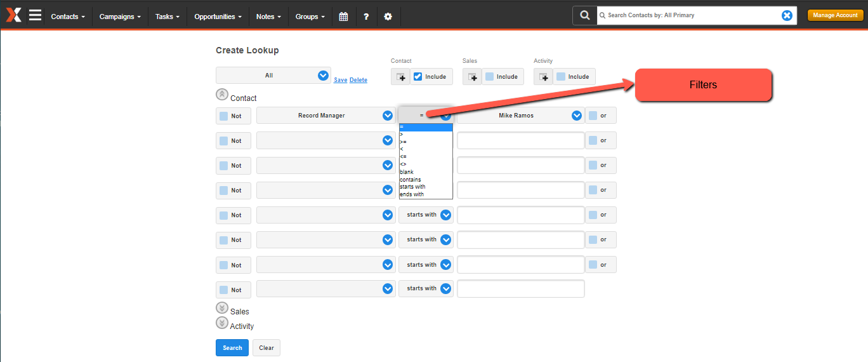Viewport: 868px width, 362px height.
Task: Select 'contains' in the operator list
Action: pos(411,180)
